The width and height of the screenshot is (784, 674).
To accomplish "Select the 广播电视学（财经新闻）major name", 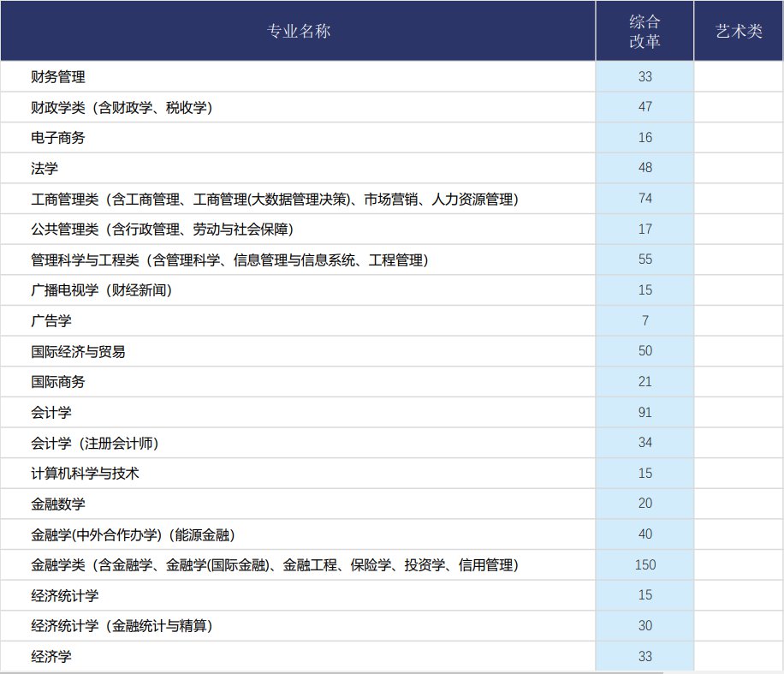I will tap(101, 290).
